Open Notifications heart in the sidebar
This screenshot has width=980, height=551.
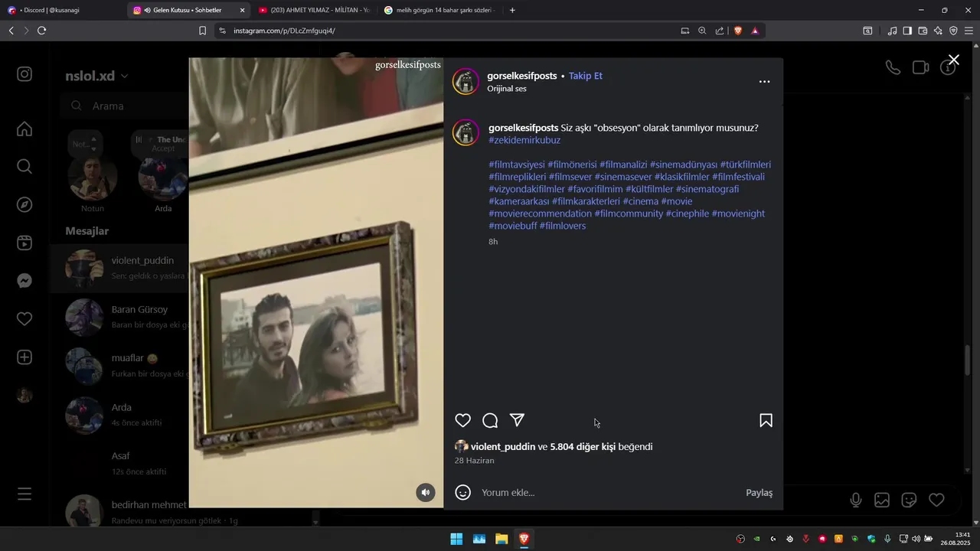[24, 319]
